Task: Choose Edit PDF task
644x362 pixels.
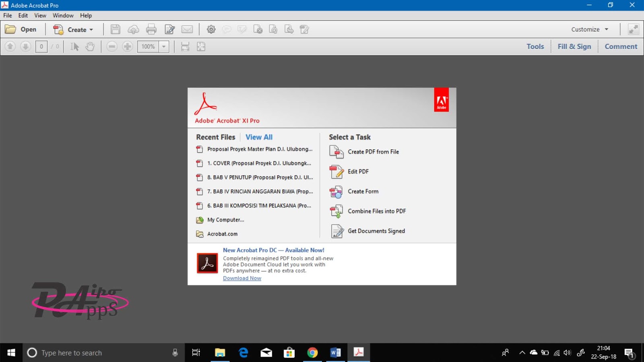Action: click(349, 172)
